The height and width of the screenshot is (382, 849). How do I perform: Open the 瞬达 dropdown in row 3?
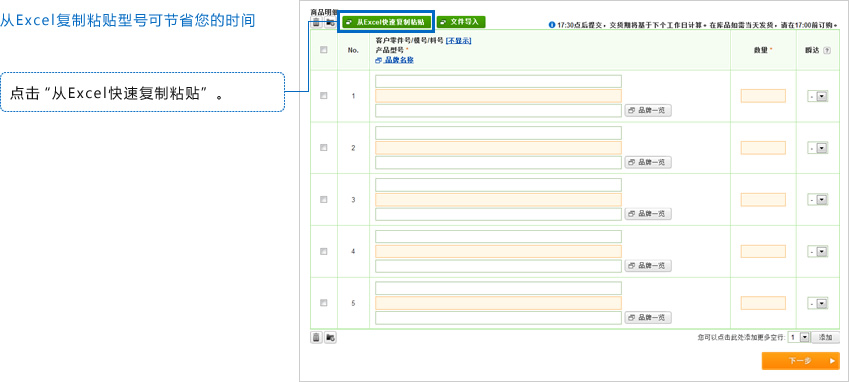818,200
